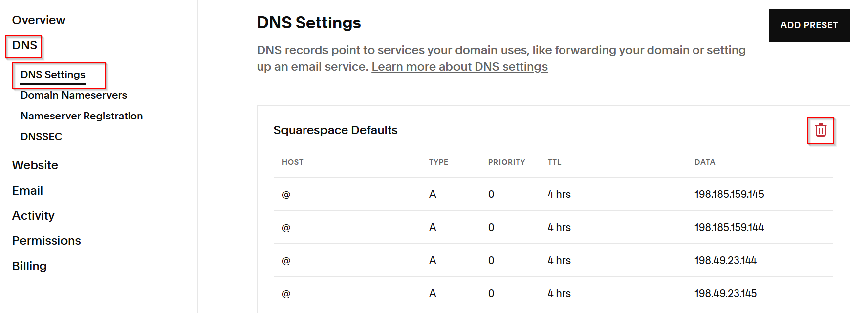Navigate to DNSSEC settings
Viewport: 868px width, 313px height.
coord(41,137)
